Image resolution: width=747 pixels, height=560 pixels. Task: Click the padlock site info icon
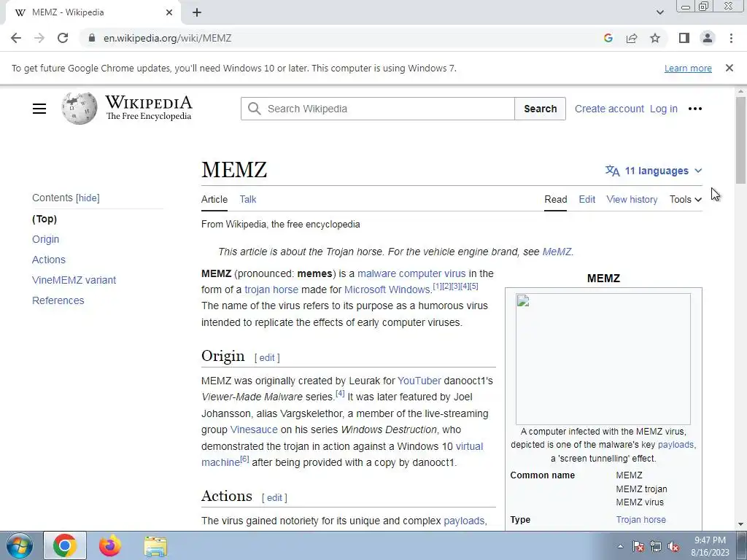click(91, 38)
